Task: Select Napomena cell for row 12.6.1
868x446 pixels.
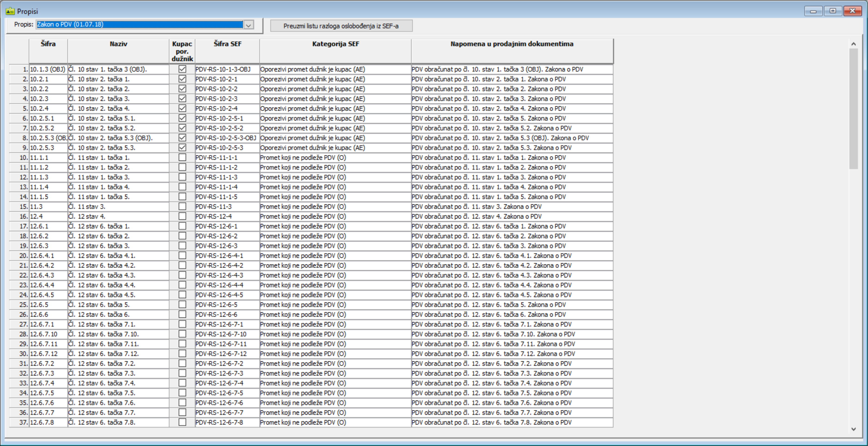Action: [512, 226]
